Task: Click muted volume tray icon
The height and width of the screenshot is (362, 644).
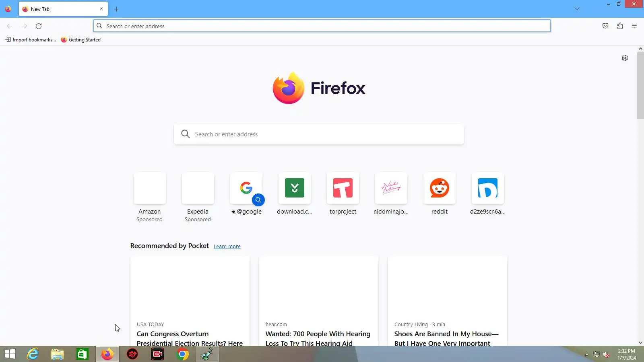Action: point(607,354)
